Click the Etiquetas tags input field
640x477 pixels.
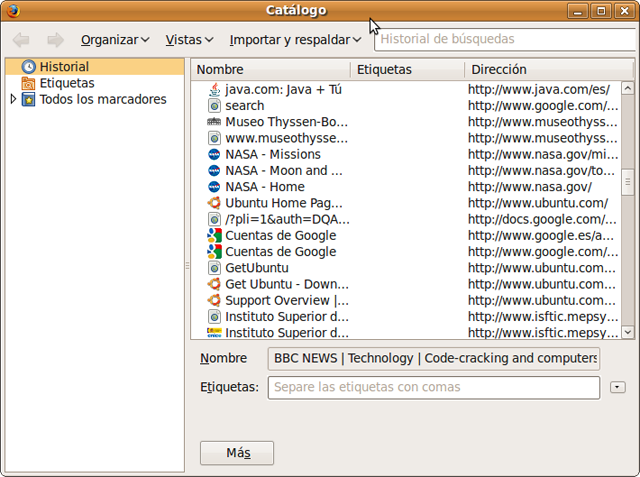[x=433, y=387]
